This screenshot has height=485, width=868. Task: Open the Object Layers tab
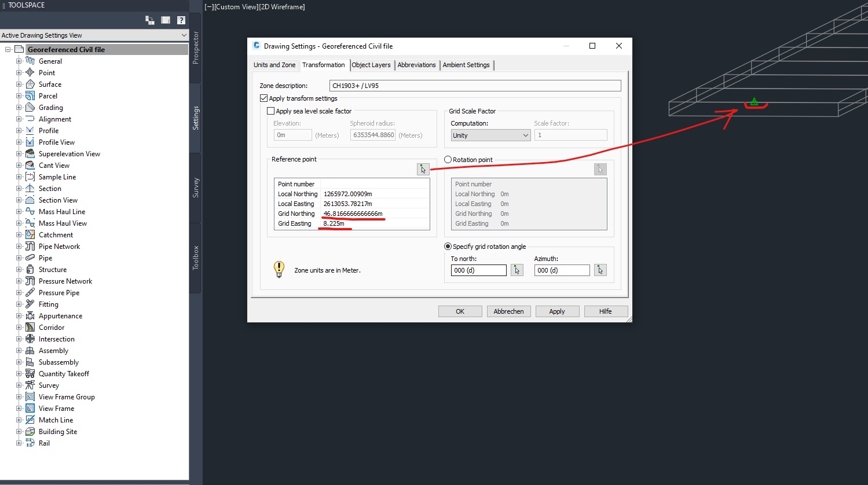coord(371,64)
